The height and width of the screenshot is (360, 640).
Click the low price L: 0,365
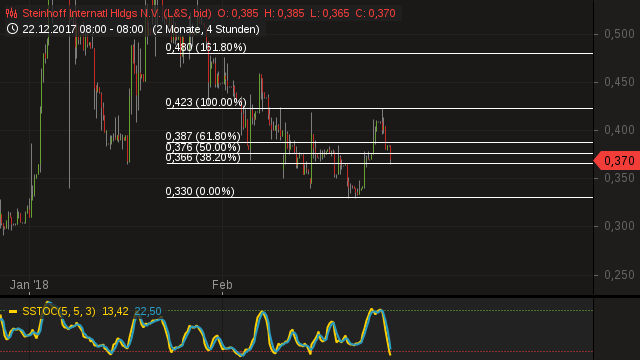329,13
